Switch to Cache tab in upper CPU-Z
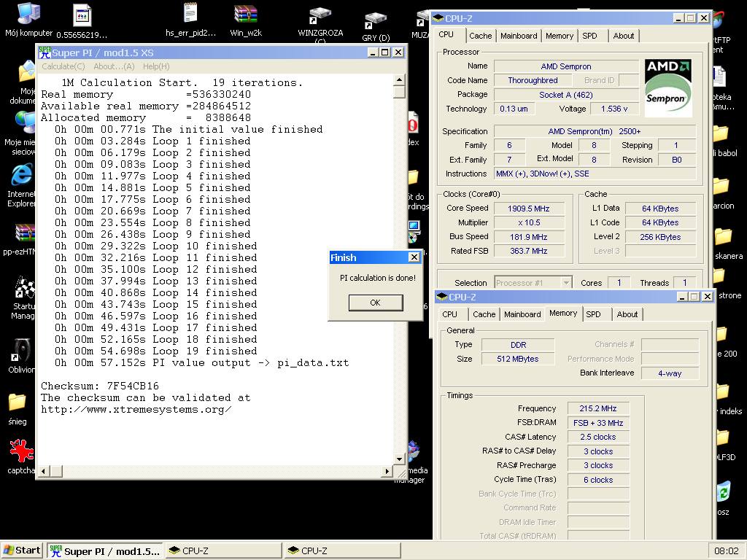Viewport: 747px width, 560px height. [480, 36]
